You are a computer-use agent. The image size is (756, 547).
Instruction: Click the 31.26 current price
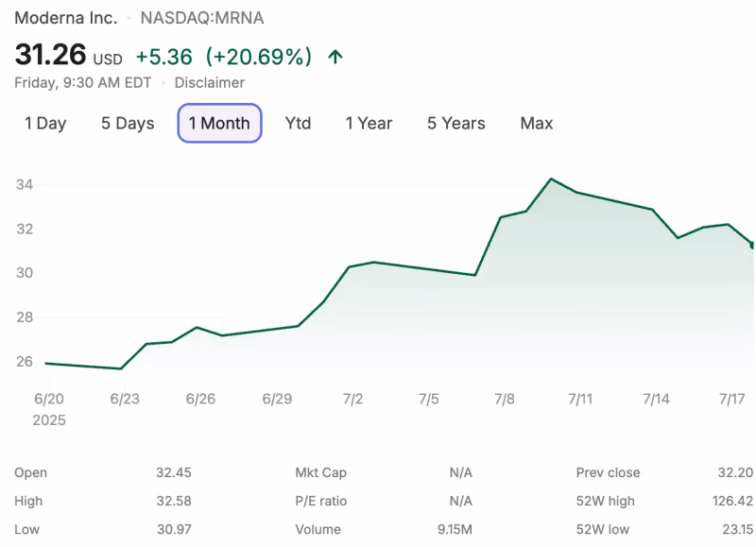(50, 56)
